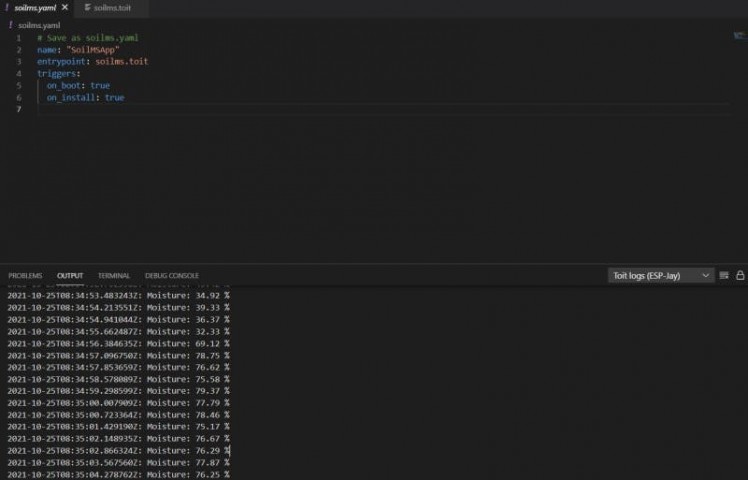Click log entry Moisture: 76.25 %
This screenshot has height=480, width=748.
(118, 474)
